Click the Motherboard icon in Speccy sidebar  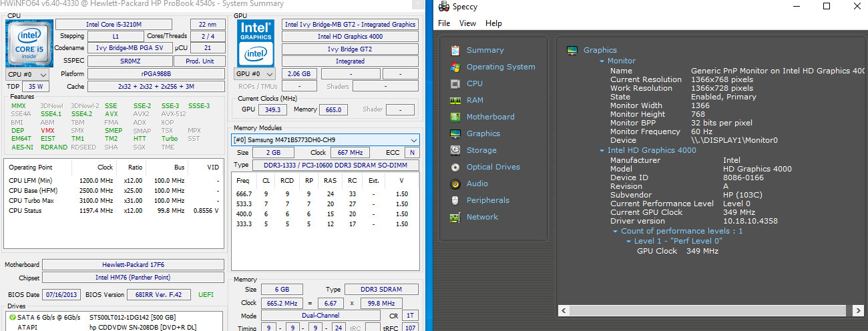[x=455, y=117]
